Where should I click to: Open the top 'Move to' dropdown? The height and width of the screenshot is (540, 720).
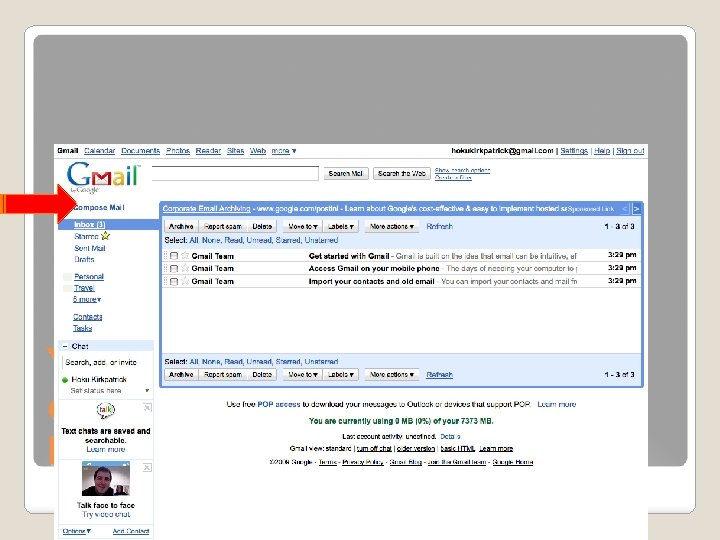[303, 226]
